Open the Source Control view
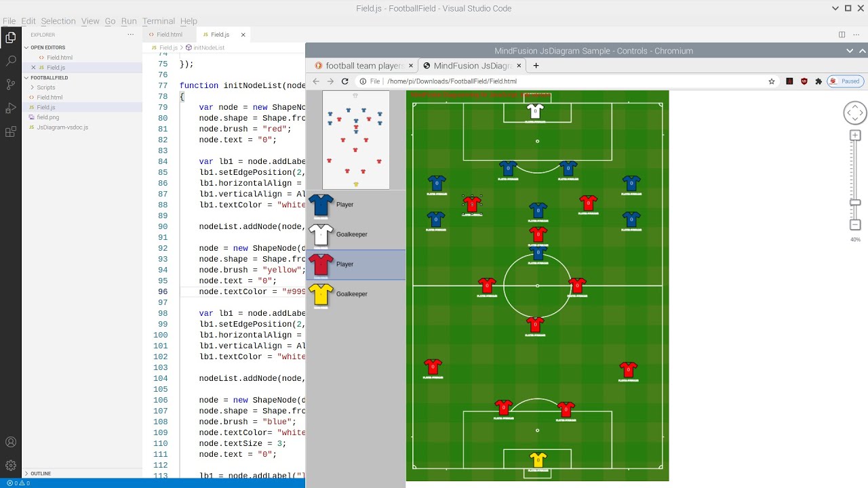This screenshot has height=488, width=868. tap(11, 85)
